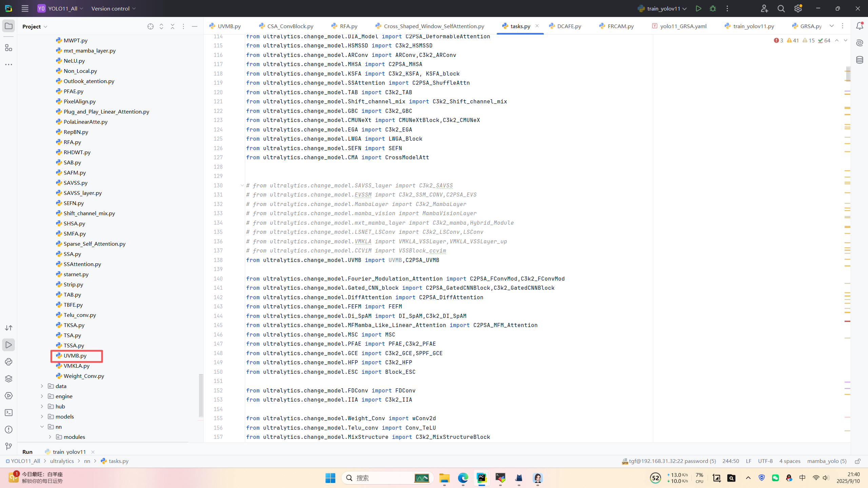Click the red error stripe marker
Viewport: 868px width, 488px height.
847,321
